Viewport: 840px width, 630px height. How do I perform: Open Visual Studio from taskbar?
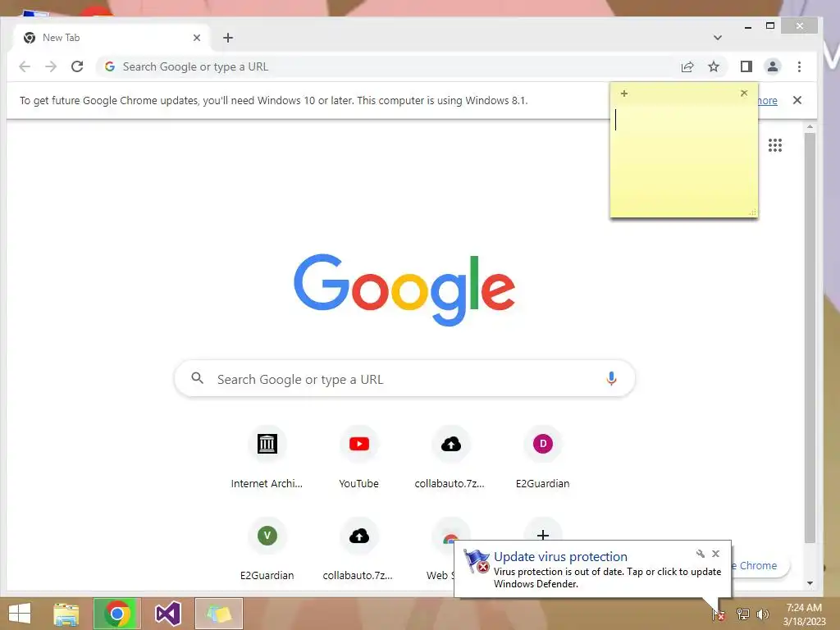[x=167, y=614]
